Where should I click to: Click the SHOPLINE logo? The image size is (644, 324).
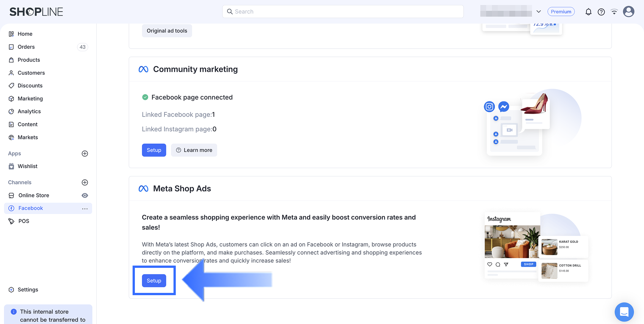click(x=36, y=12)
